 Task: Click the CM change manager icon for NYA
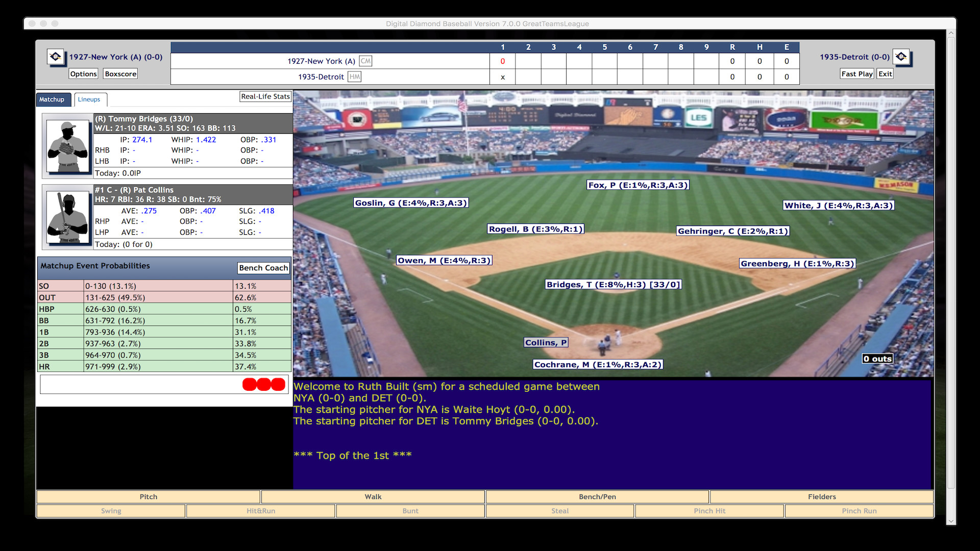(x=367, y=61)
